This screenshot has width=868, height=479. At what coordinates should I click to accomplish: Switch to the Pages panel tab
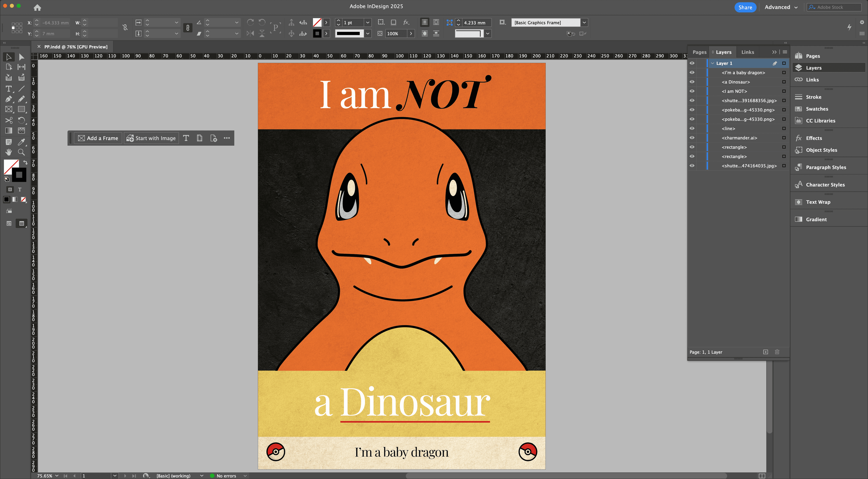(699, 52)
